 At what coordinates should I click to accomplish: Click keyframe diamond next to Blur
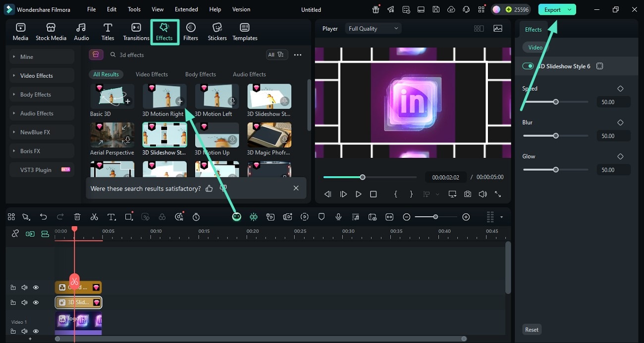[620, 122]
